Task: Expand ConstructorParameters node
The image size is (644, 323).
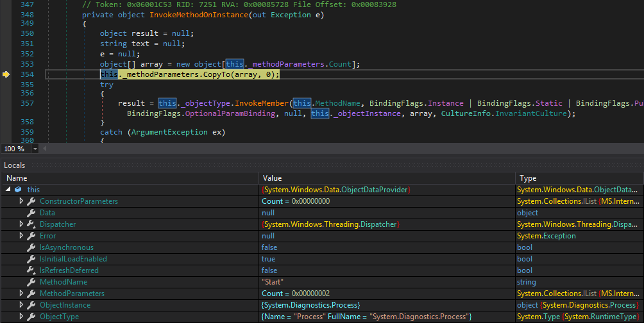Action: [21, 201]
